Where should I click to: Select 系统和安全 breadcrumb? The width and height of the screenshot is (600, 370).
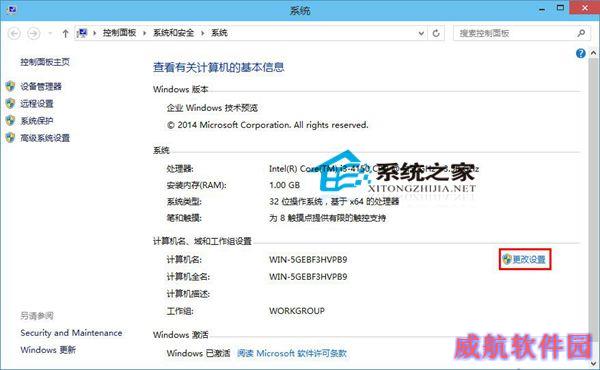174,33
